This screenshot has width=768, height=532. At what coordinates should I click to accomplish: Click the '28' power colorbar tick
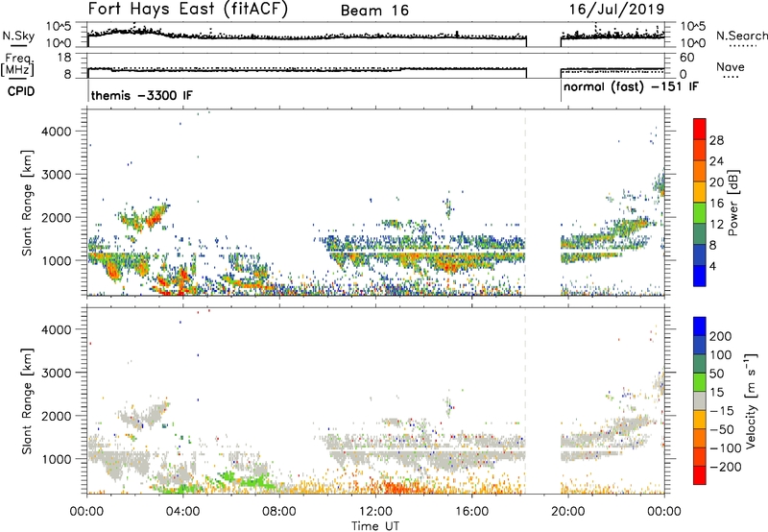tap(716, 140)
